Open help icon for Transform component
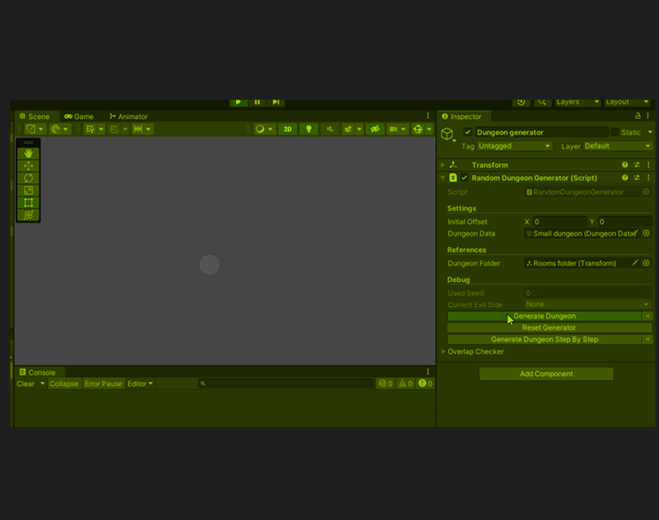 tap(625, 165)
